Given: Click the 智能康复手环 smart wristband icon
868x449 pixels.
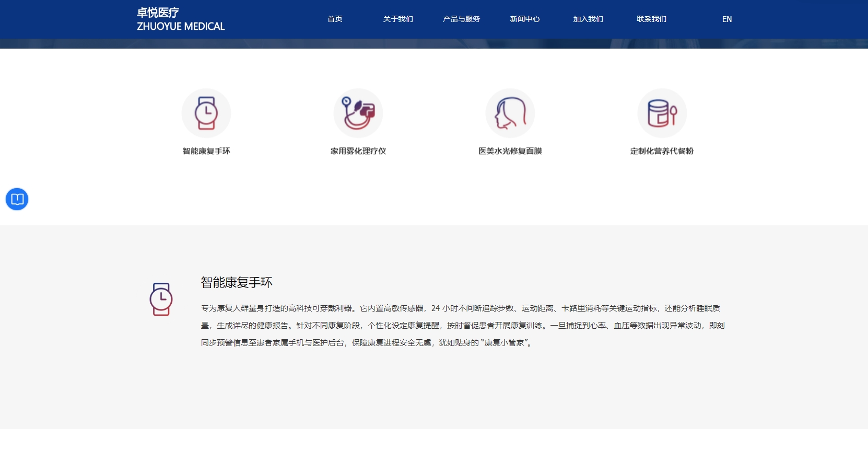Looking at the screenshot, I should coord(206,113).
